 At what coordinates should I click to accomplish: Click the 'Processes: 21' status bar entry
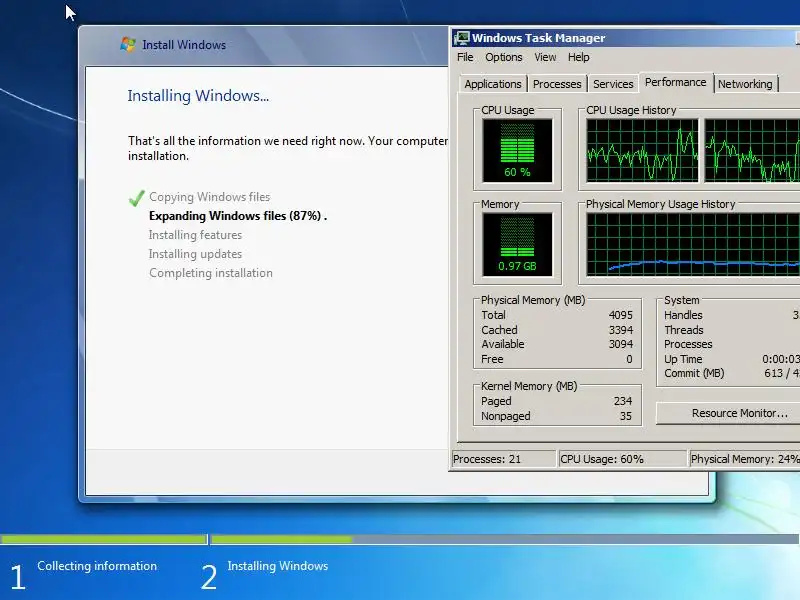coord(504,459)
